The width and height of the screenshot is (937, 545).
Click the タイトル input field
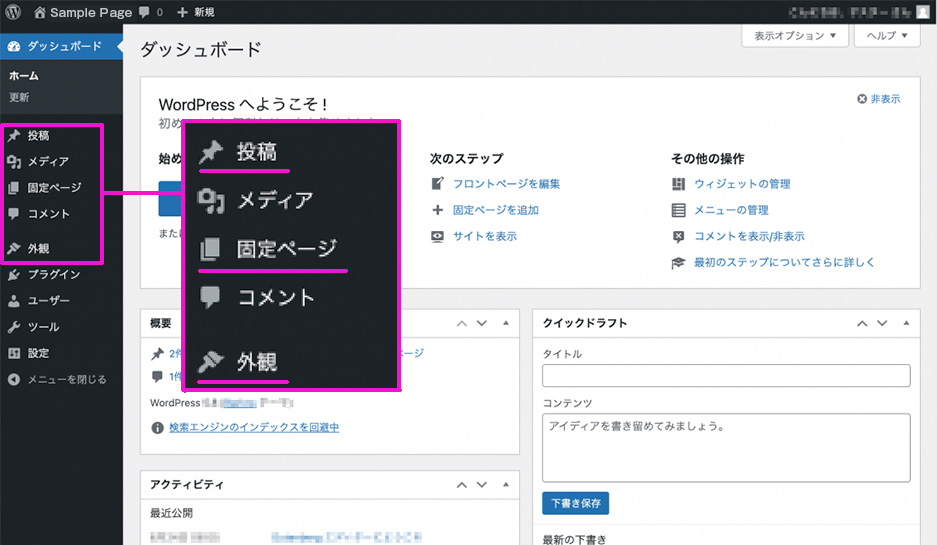click(725, 375)
